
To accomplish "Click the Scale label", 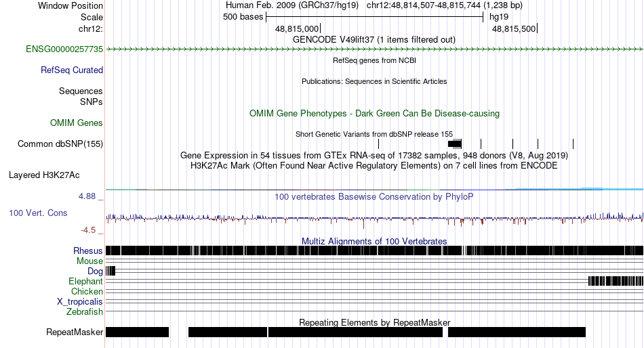I will [x=92, y=17].
